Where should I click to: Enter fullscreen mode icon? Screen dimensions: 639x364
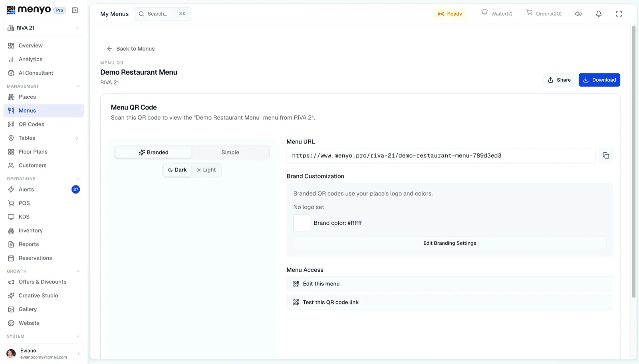pos(619,14)
